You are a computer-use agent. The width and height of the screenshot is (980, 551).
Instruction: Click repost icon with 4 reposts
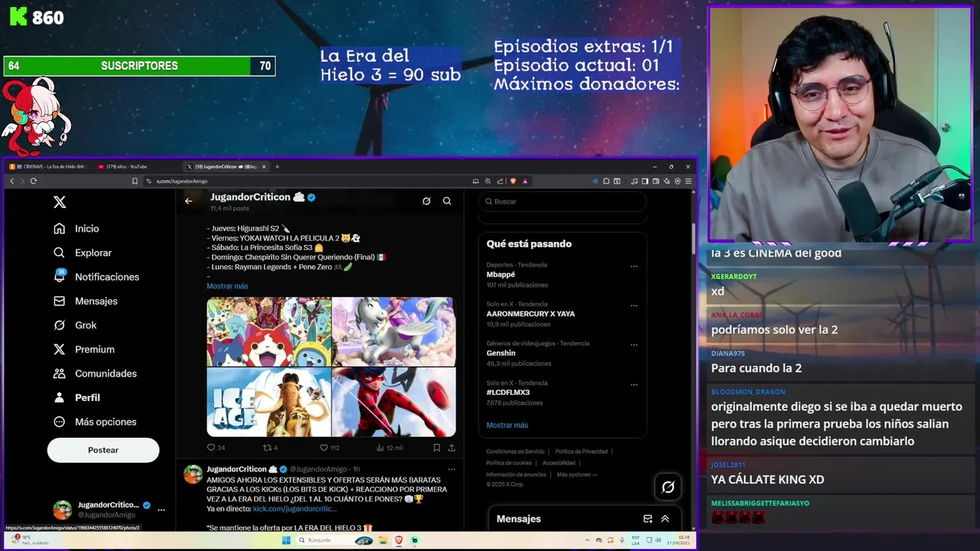tap(267, 448)
